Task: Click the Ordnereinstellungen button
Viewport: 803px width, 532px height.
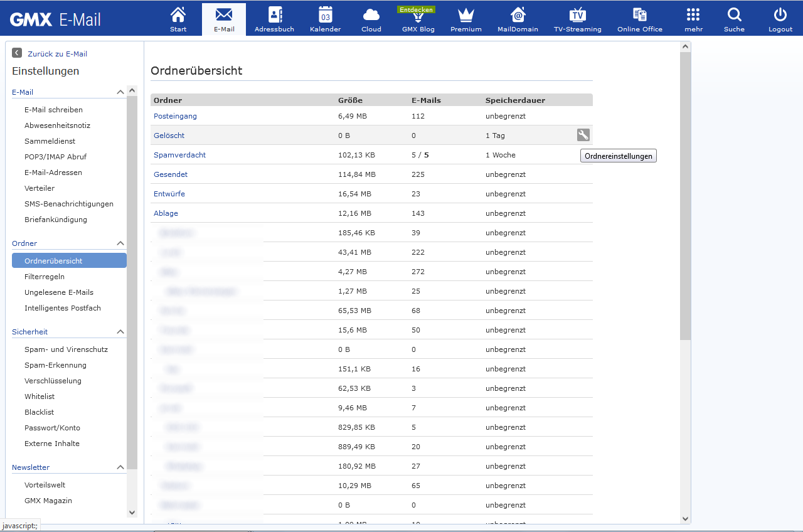Action: coord(618,155)
